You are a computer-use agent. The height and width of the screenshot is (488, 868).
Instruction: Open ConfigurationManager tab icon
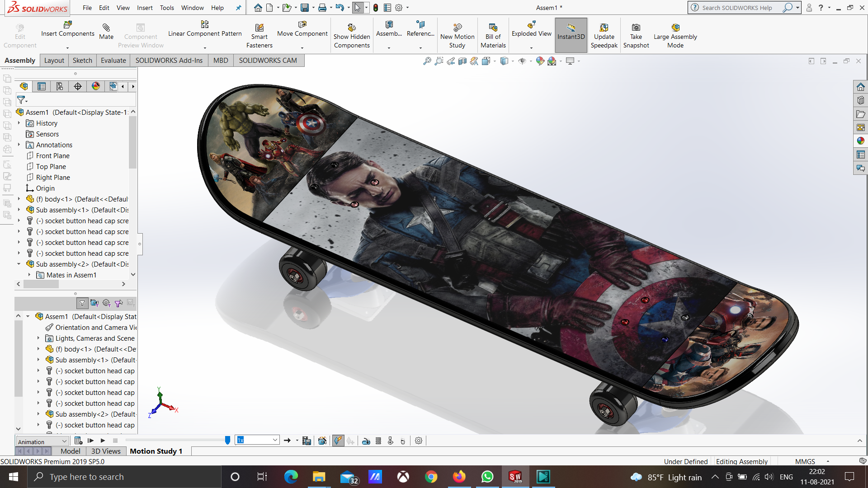coord(60,86)
